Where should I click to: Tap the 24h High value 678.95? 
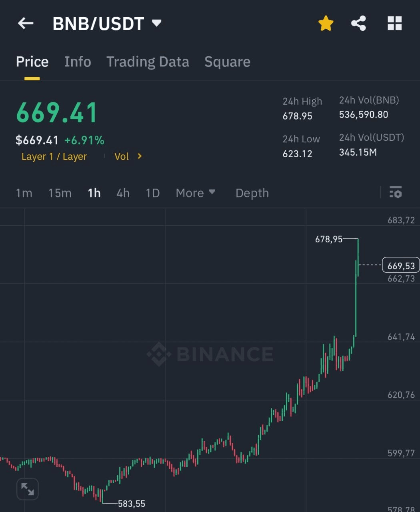pos(297,116)
